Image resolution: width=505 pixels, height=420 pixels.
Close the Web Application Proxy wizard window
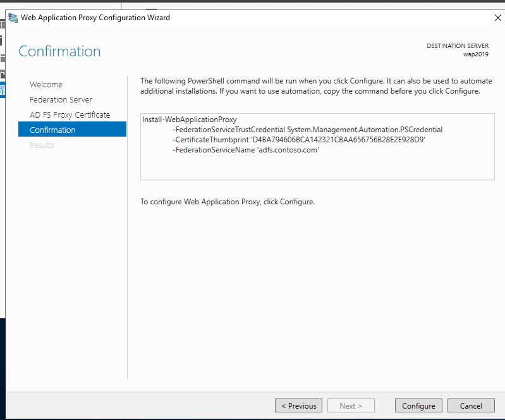click(497, 18)
